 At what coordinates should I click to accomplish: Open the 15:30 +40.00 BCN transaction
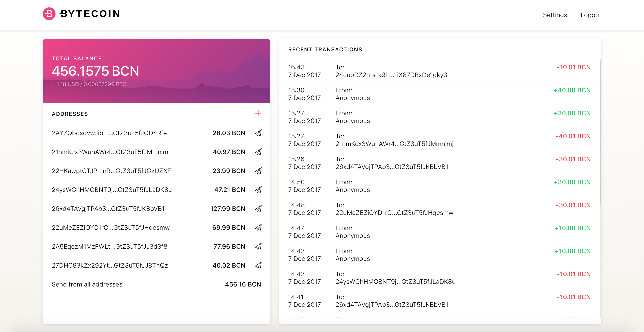tap(439, 94)
